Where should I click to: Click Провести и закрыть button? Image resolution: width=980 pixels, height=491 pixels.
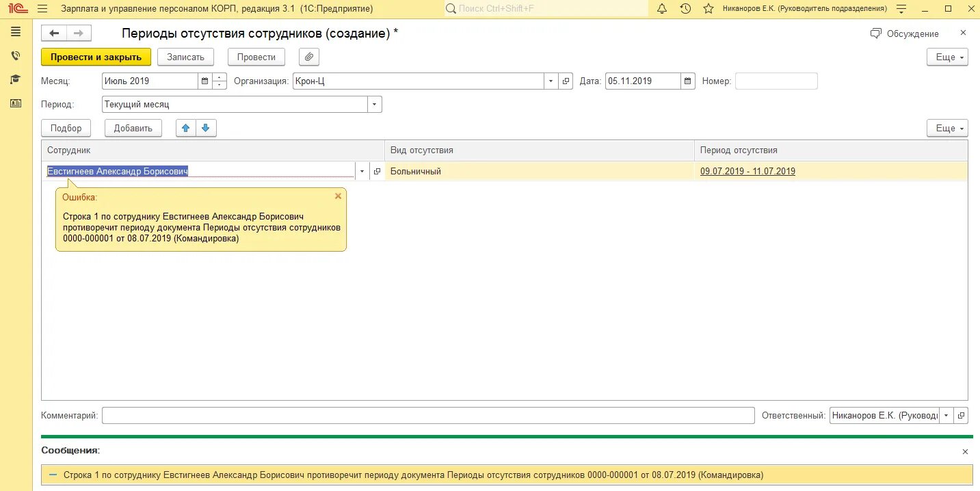[x=96, y=57]
